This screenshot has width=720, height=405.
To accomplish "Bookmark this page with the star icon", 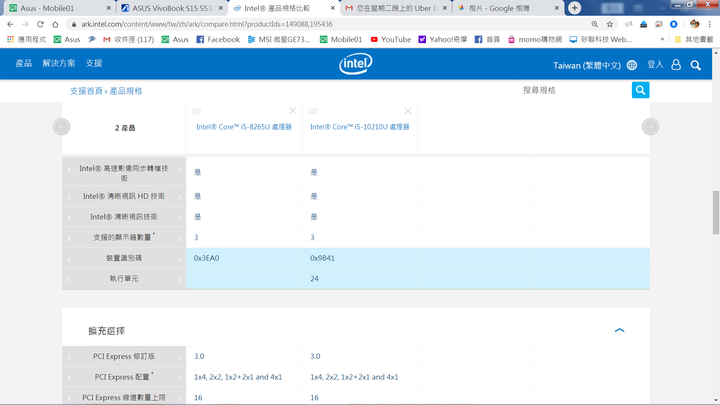I will coord(610,24).
